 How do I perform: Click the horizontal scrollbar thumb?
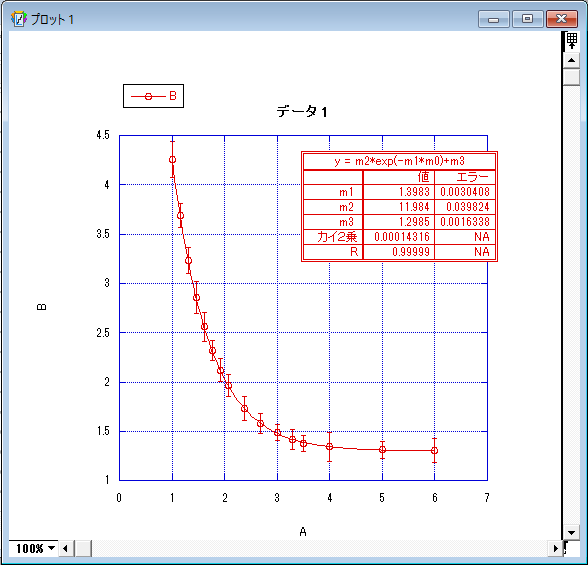83,549
